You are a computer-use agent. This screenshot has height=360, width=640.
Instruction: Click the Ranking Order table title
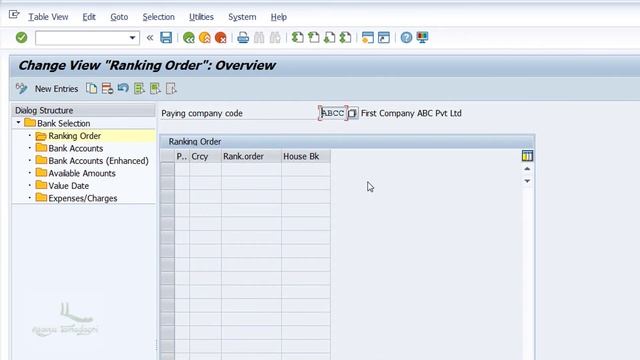click(x=195, y=142)
